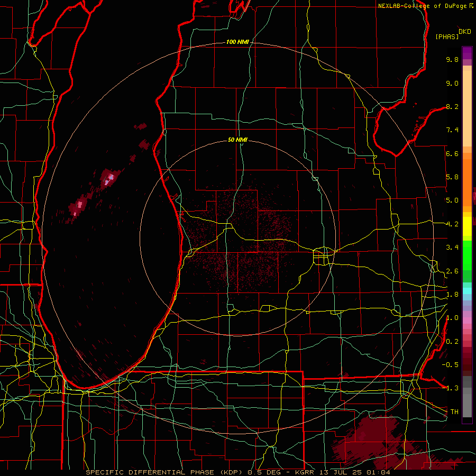Click the 7.4 scale value
This screenshot has width=476, height=476.
point(452,130)
